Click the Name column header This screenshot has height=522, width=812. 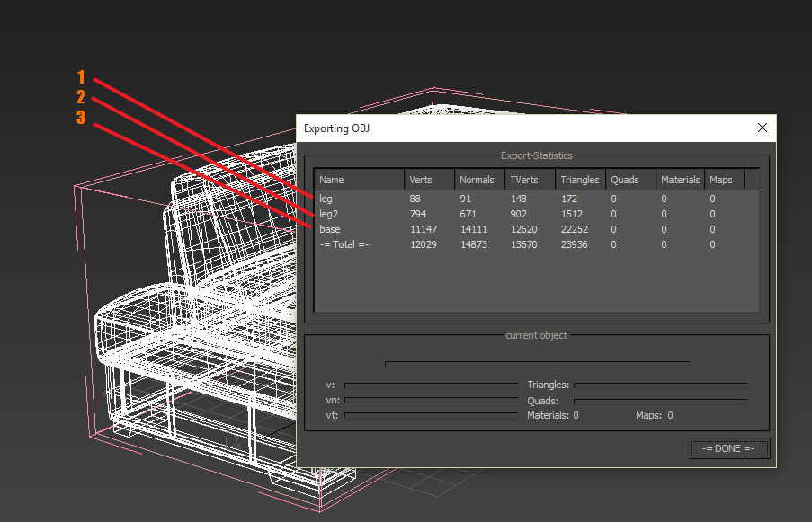coord(358,179)
